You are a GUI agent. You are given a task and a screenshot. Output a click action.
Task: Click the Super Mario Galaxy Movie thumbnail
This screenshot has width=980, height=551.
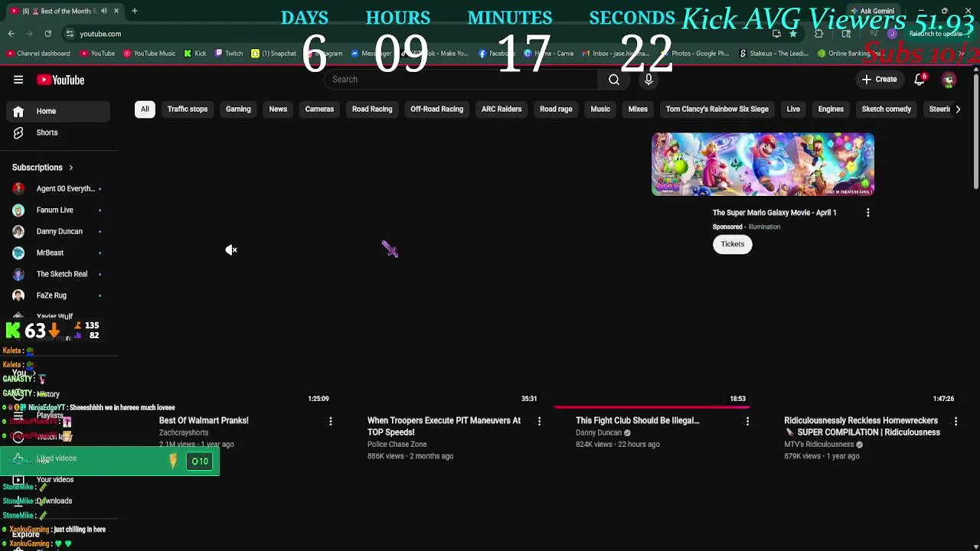(763, 165)
